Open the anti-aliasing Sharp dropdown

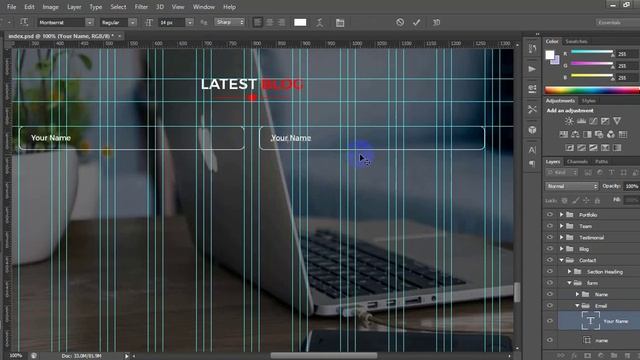click(229, 22)
